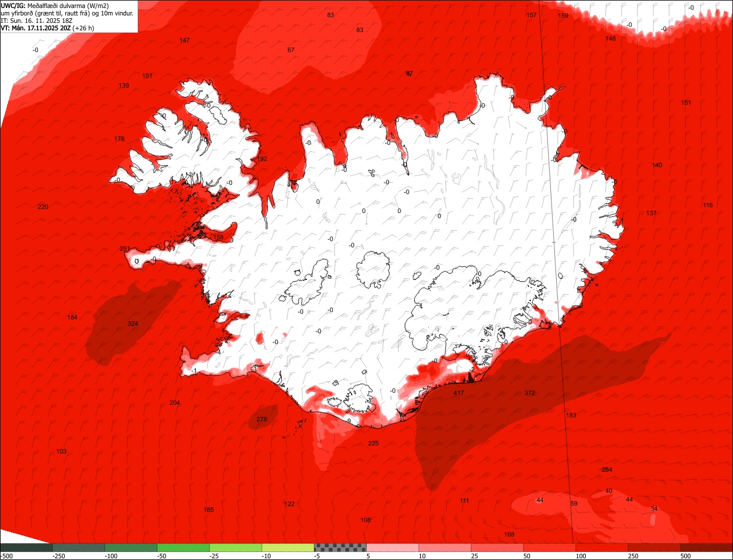Click the map value '9' on the south coast
The width and height of the screenshot is (733, 560).
tap(349, 421)
